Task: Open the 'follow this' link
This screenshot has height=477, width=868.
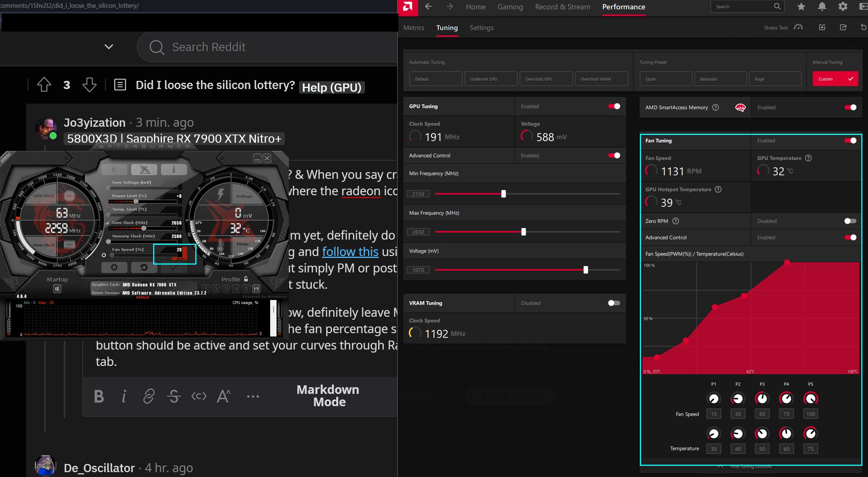Action: click(x=350, y=252)
